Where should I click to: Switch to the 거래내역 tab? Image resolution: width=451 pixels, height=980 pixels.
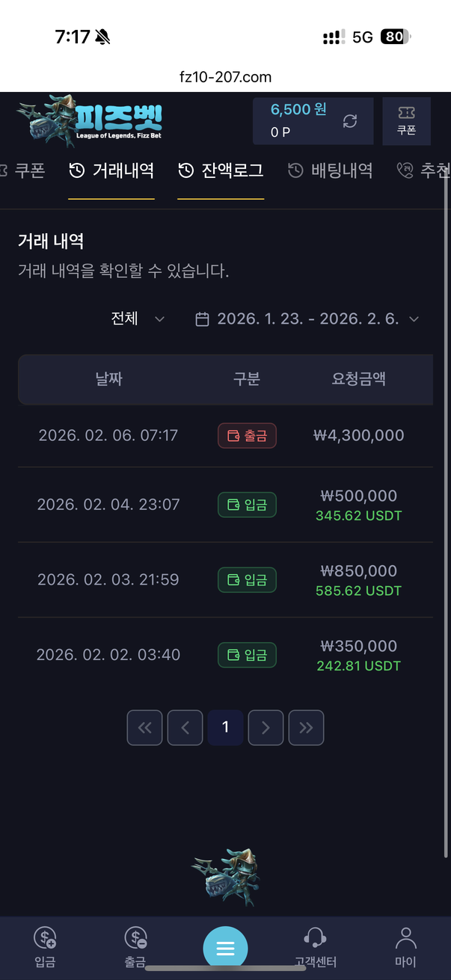click(x=111, y=171)
